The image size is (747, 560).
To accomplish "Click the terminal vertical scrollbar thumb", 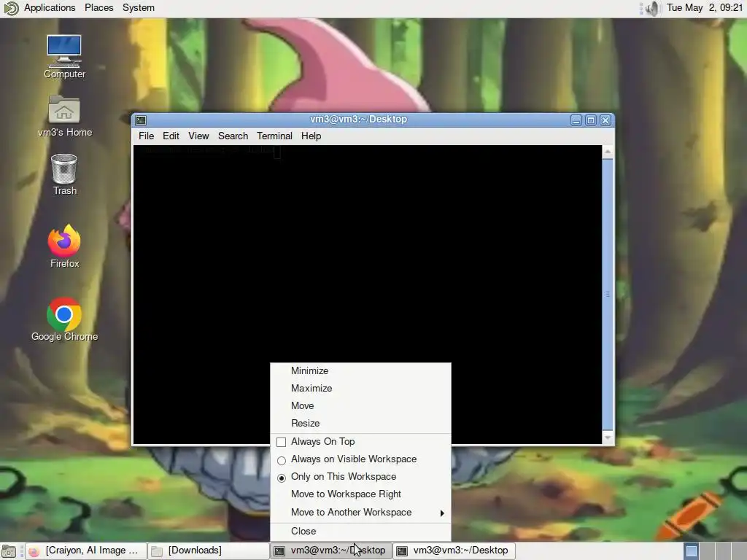I will click(x=608, y=295).
